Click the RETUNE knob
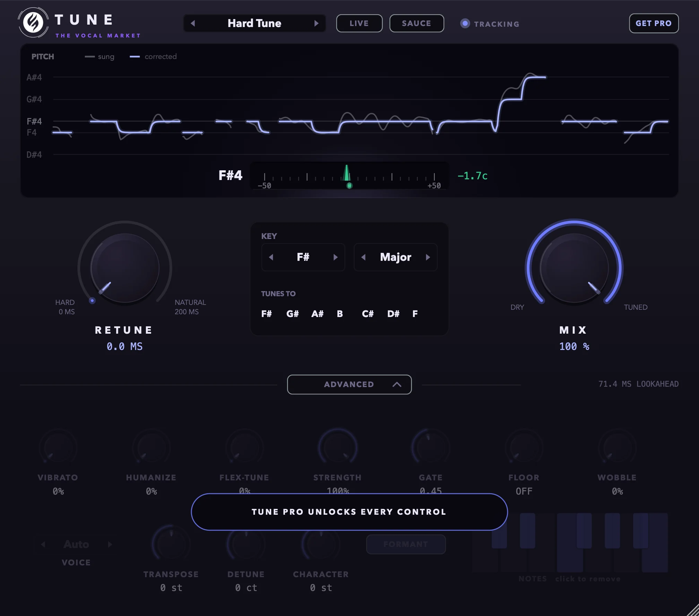This screenshot has width=699, height=616. tap(125, 268)
